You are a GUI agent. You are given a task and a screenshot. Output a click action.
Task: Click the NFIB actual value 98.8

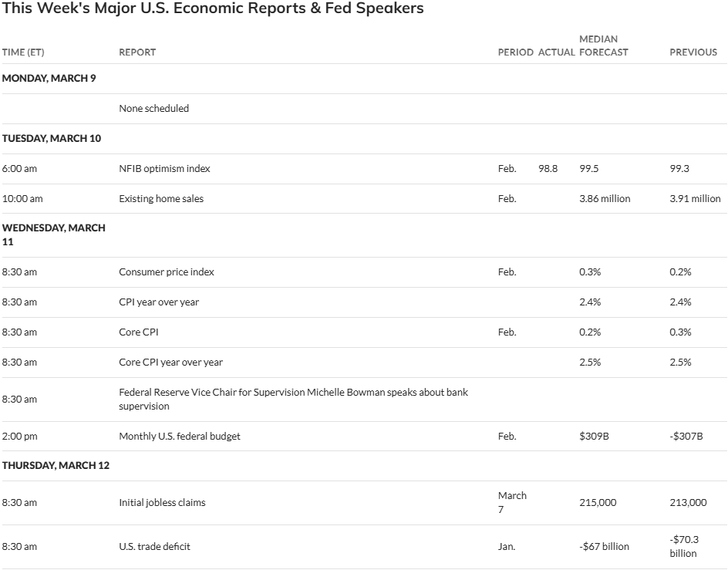click(548, 168)
